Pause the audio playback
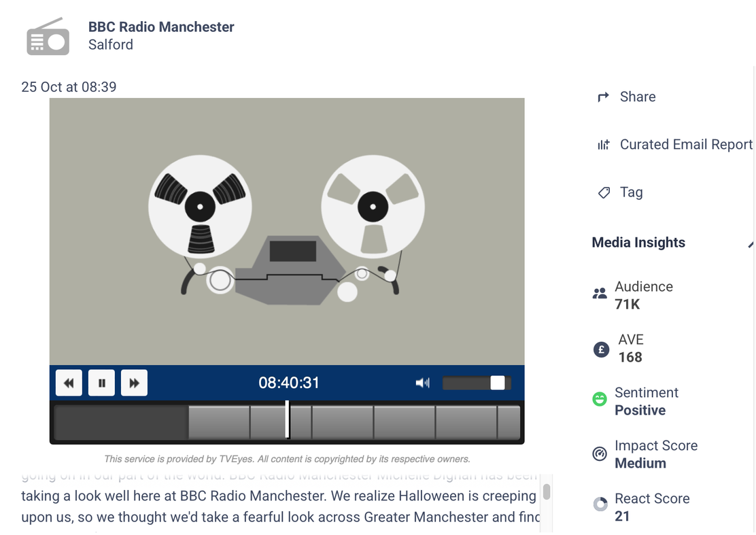The image size is (756, 535). pyautogui.click(x=102, y=383)
